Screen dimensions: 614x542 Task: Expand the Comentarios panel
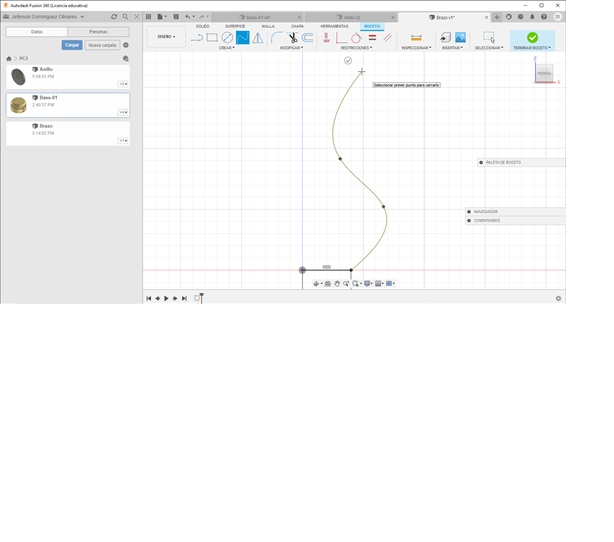click(469, 221)
